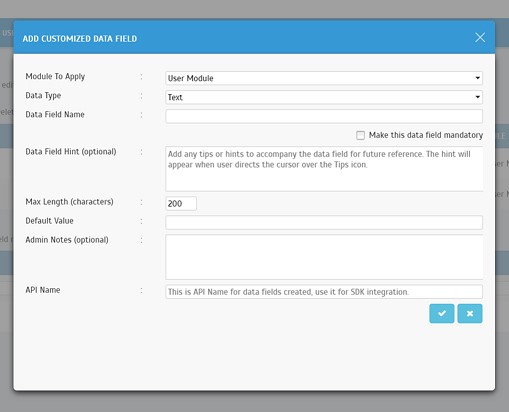509x412 pixels.
Task: Close the Add Customized Data Field dialog
Action: click(480, 37)
